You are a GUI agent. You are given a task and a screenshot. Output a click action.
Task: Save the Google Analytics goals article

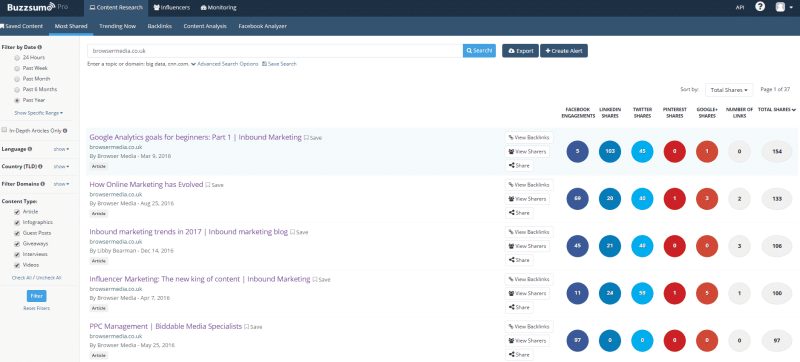(x=313, y=138)
